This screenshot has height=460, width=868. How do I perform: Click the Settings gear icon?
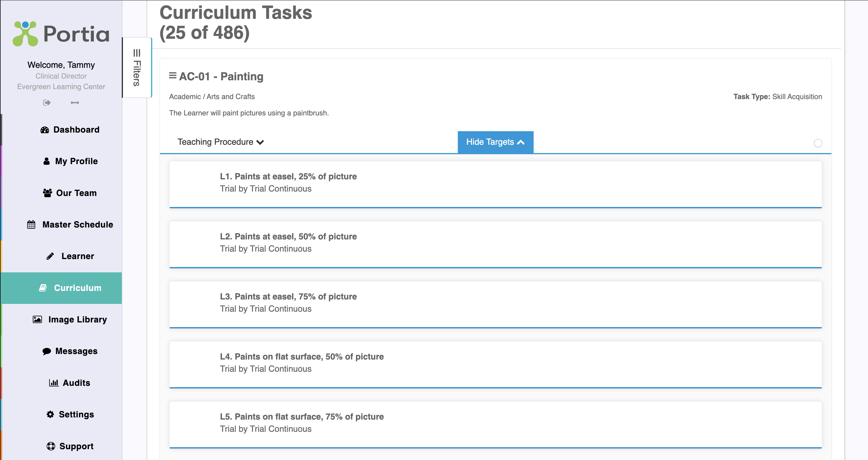coord(50,415)
